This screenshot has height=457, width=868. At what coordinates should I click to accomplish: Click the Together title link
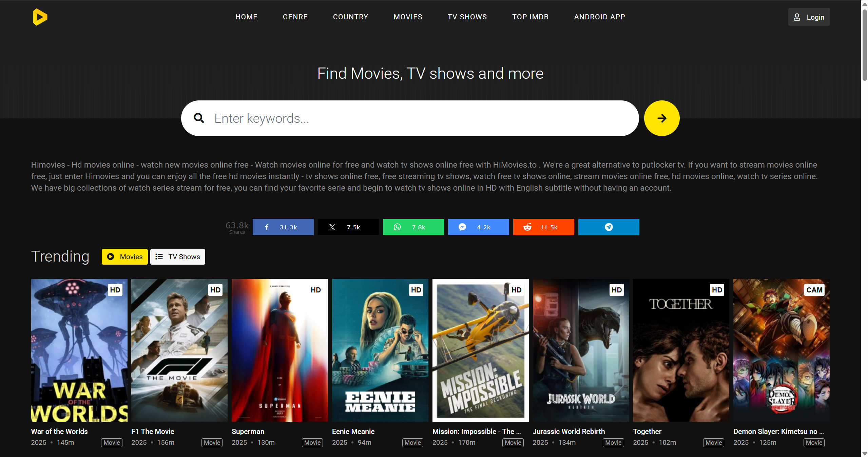[647, 432]
